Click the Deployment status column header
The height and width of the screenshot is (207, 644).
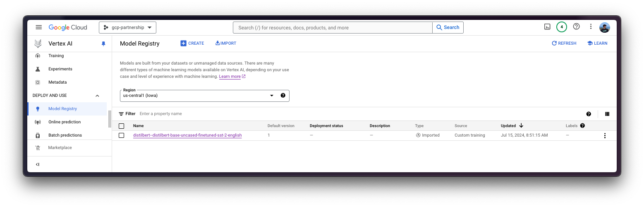click(326, 126)
